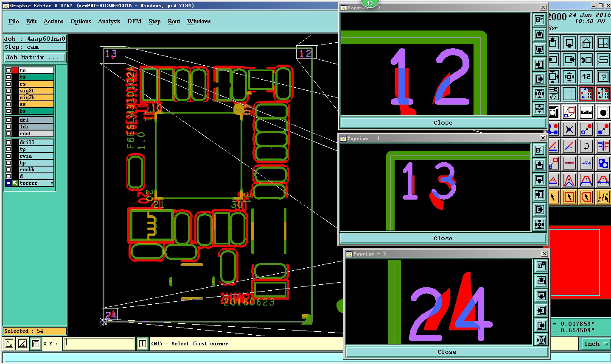Open the Edit menu
Screen dimensions: 611x364
point(31,21)
